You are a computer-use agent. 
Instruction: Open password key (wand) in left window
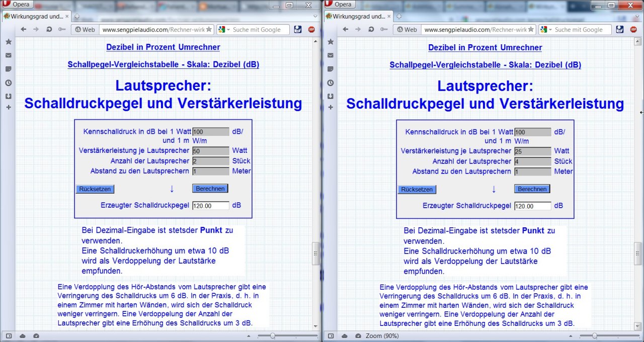click(x=61, y=30)
